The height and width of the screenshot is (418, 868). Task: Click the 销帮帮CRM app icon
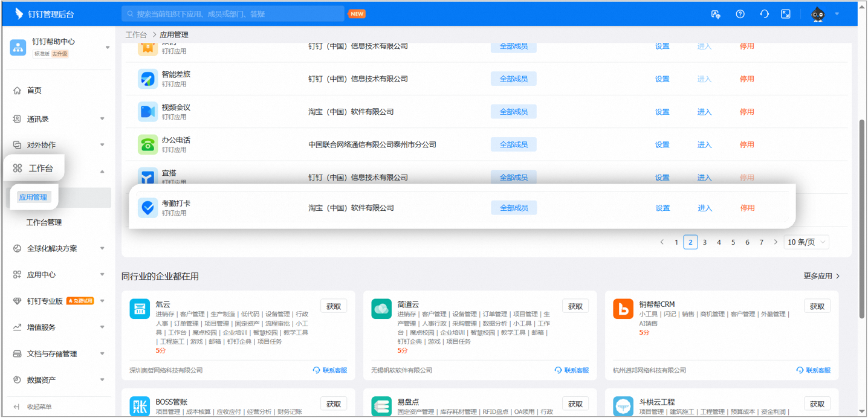pyautogui.click(x=623, y=309)
